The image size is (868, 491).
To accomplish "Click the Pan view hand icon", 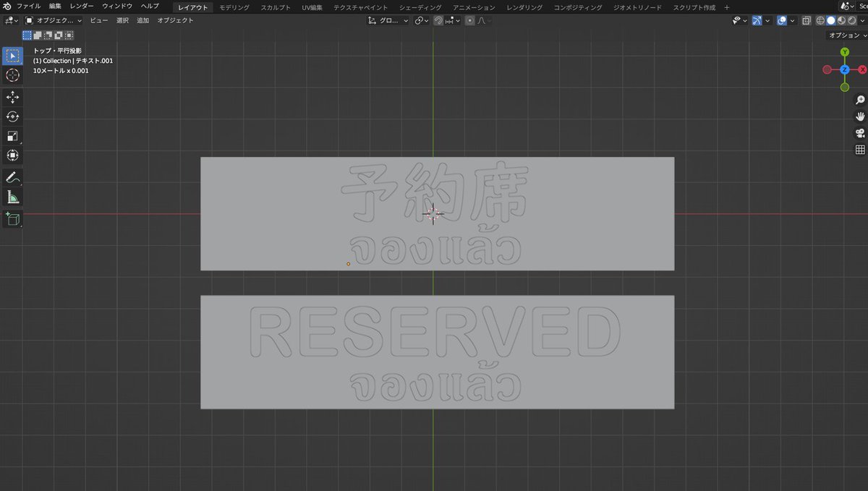I will click(x=860, y=116).
